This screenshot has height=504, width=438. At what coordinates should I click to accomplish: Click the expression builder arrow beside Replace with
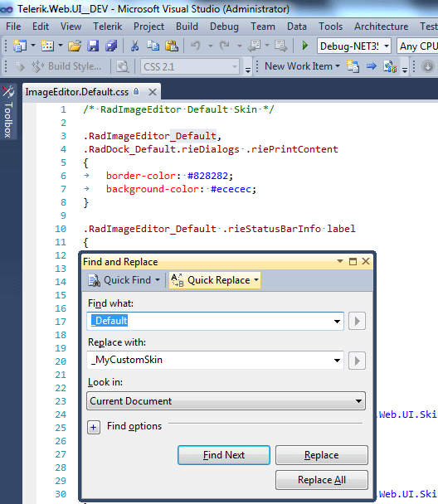coord(357,361)
